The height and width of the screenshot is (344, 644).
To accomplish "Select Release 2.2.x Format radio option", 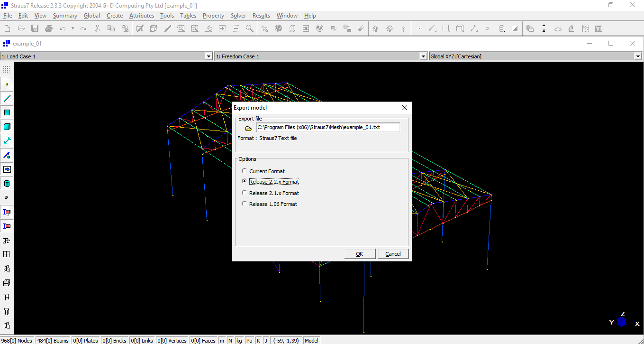I will tap(270, 182).
